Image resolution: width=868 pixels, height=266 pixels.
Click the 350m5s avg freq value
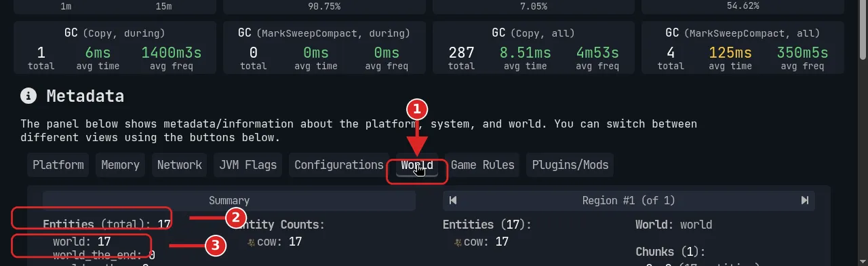click(803, 52)
